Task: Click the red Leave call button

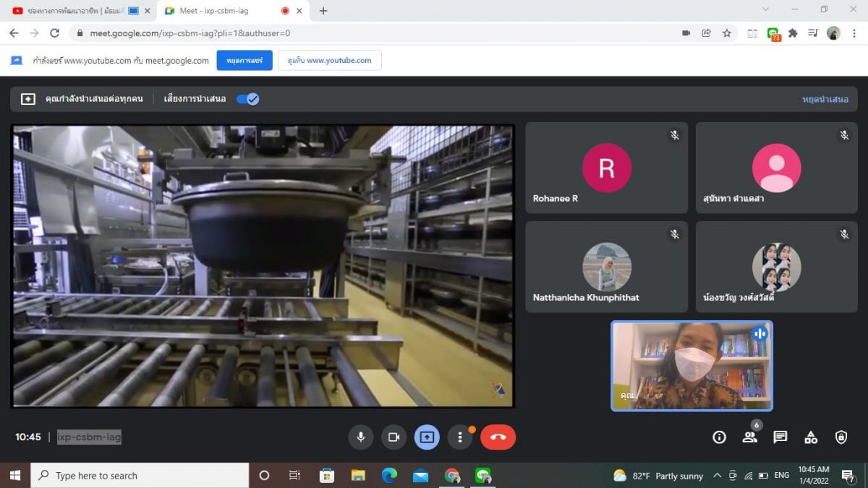Action: (498, 437)
